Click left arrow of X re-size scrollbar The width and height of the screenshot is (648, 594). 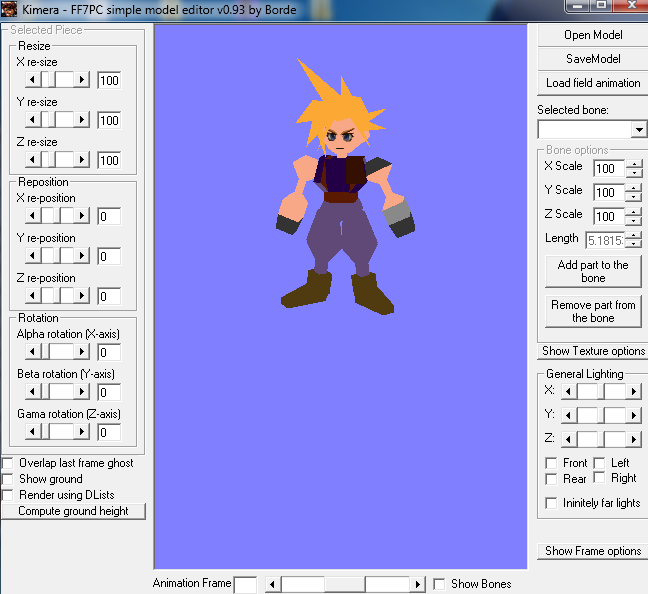click(33, 79)
